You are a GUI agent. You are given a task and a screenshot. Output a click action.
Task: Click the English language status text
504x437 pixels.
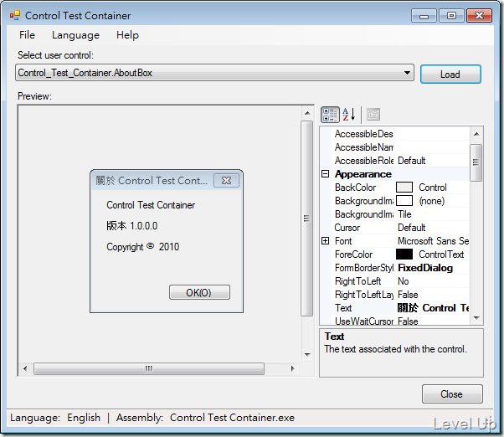pos(84,418)
